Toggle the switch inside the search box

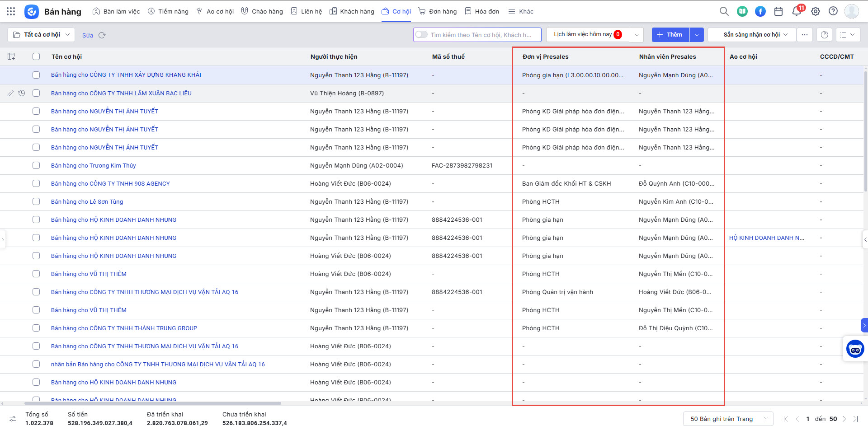(x=421, y=35)
